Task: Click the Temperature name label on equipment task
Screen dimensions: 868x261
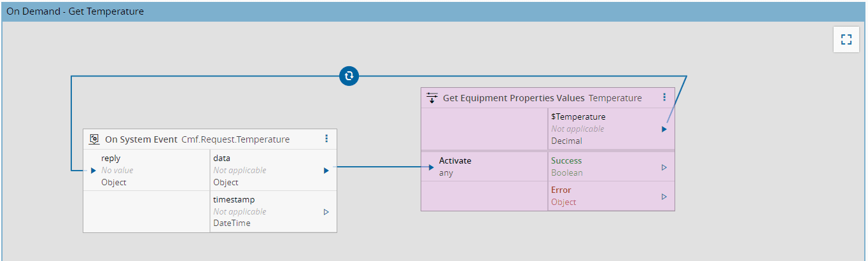Action: (615, 98)
